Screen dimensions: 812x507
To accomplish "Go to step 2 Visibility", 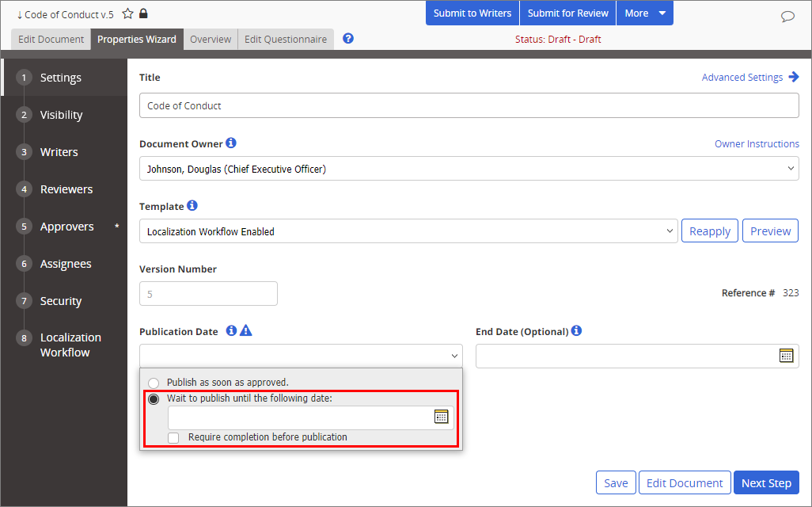I will tap(63, 115).
